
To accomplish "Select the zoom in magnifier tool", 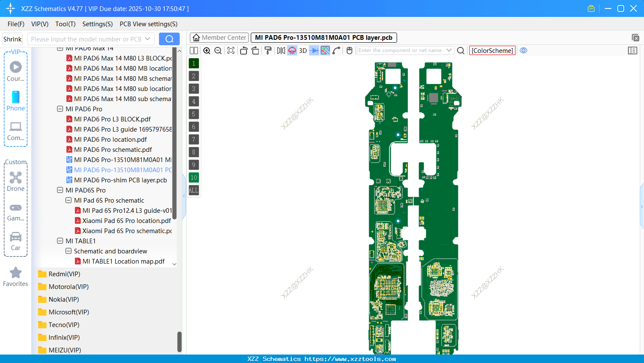I will pyautogui.click(x=207, y=50).
